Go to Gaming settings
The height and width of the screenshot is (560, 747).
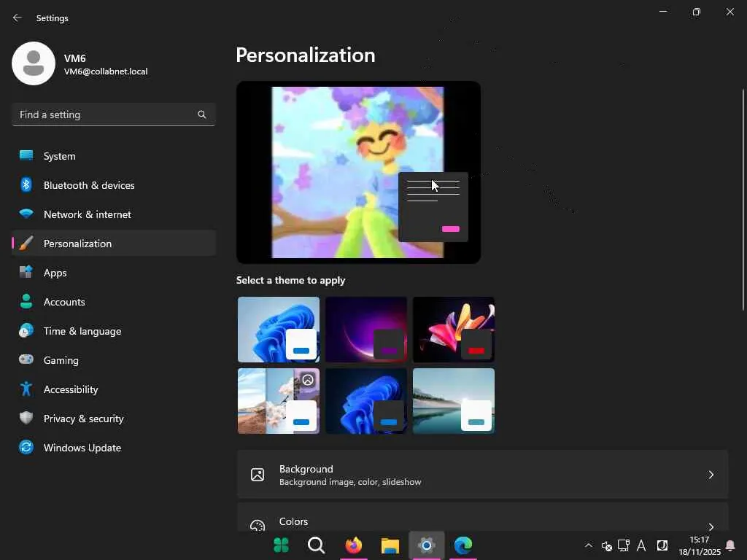point(114,360)
